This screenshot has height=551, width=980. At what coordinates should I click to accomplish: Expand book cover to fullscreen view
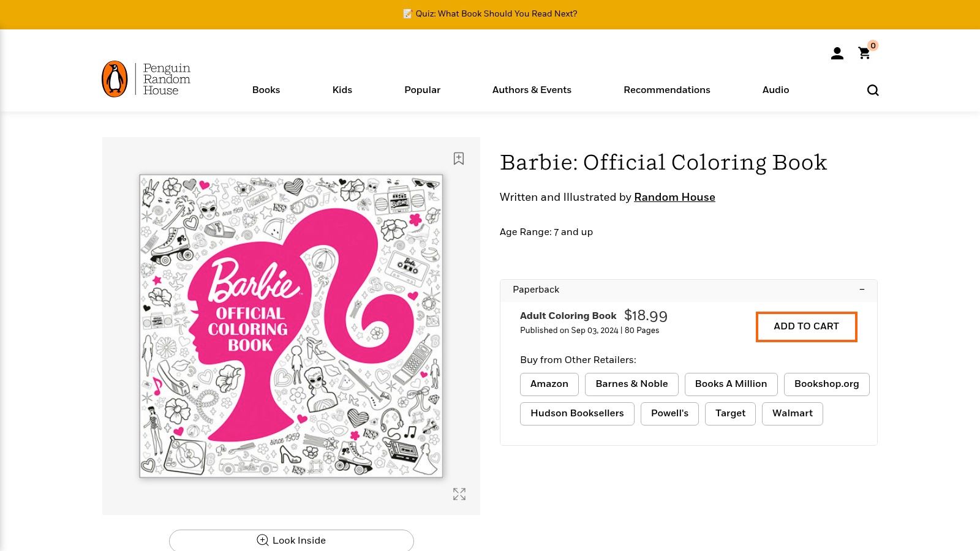point(459,494)
